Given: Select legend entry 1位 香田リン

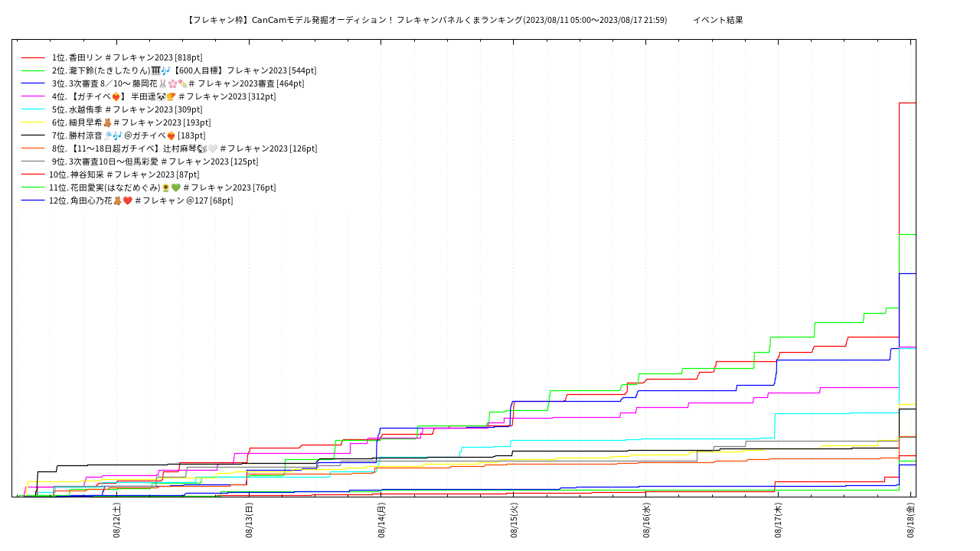Looking at the screenshot, I should [127, 57].
